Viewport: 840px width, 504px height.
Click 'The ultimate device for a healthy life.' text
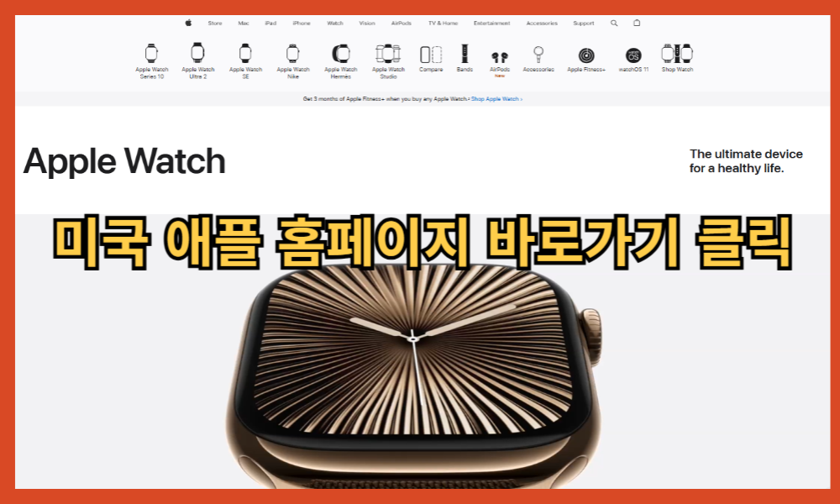coord(746,160)
